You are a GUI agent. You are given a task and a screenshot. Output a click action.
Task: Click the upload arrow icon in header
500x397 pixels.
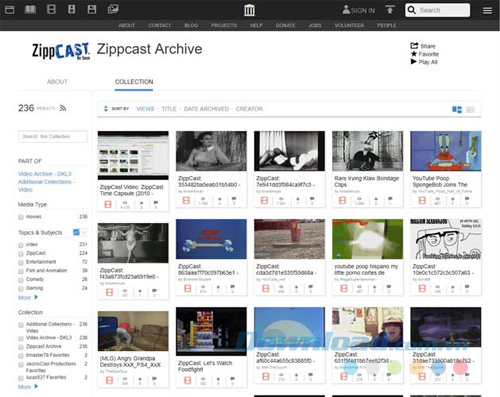pos(390,9)
